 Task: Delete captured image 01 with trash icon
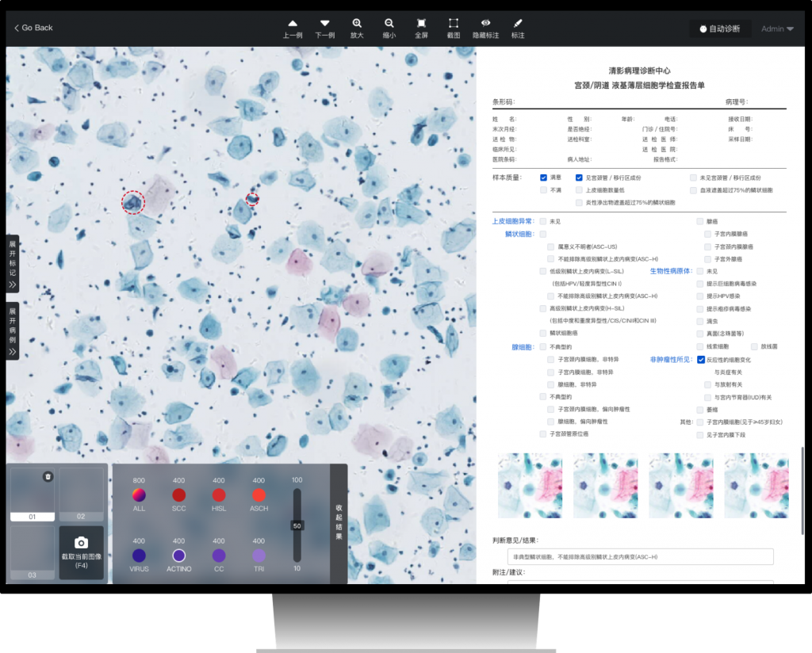point(48,476)
